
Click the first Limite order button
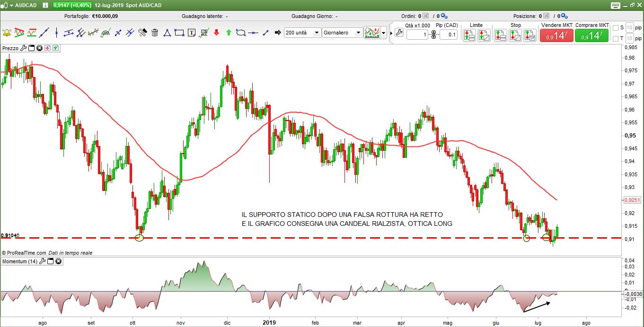click(x=469, y=35)
